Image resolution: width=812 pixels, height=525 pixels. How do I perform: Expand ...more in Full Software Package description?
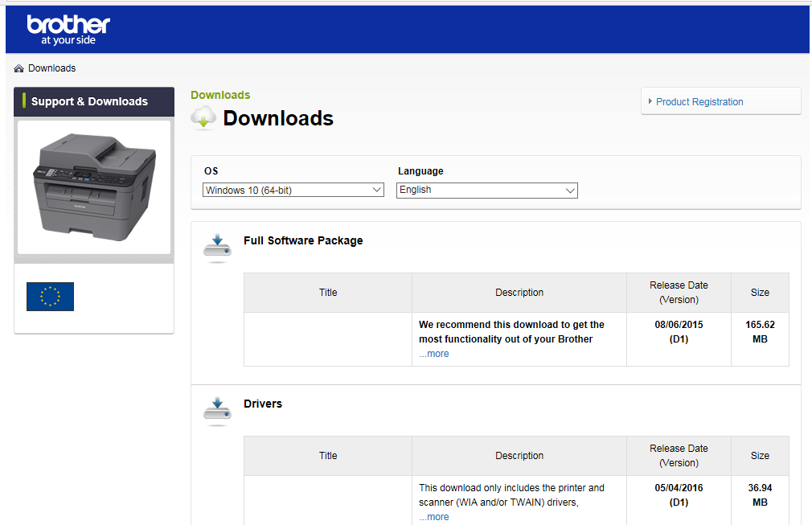tap(434, 354)
